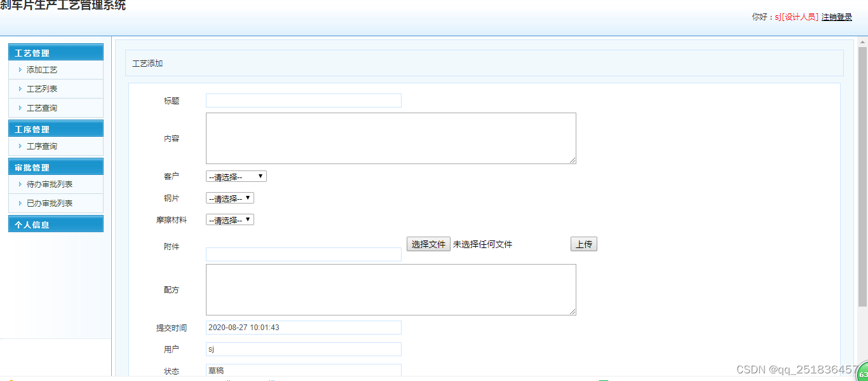Click the username sj[设计人员] text
The height and width of the screenshot is (381, 868).
tap(796, 17)
